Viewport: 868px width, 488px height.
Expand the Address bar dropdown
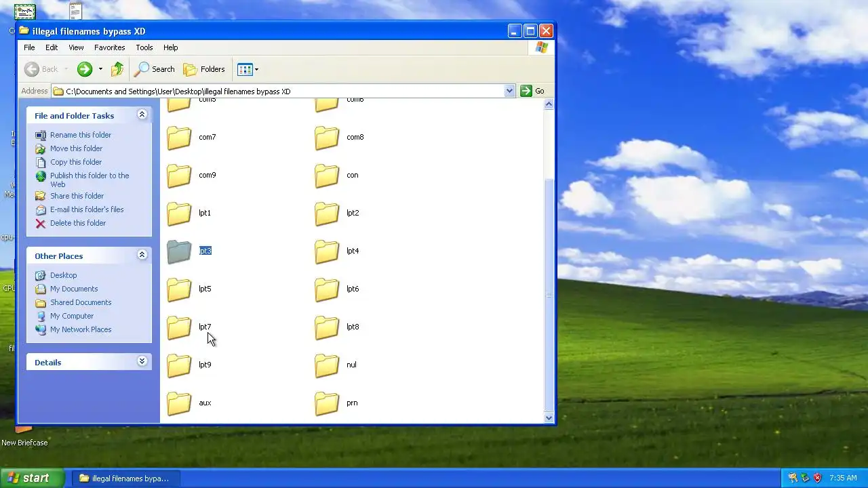pos(509,91)
